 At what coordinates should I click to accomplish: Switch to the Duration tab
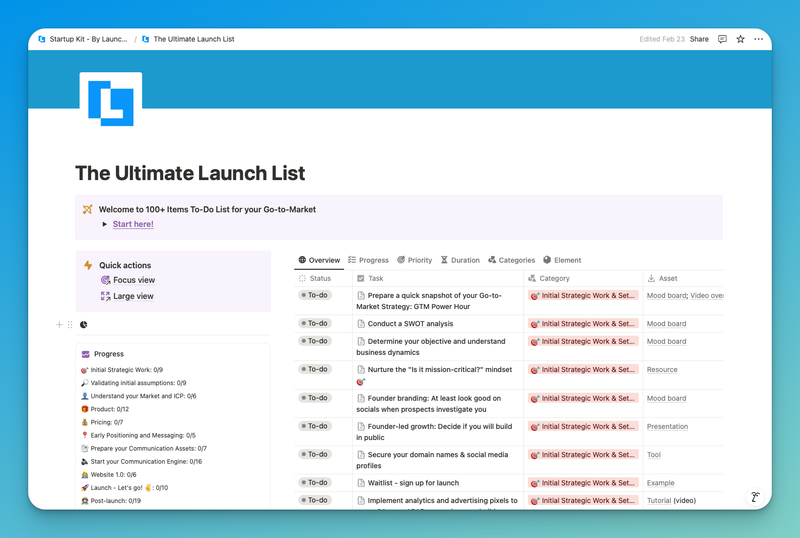[x=460, y=260]
